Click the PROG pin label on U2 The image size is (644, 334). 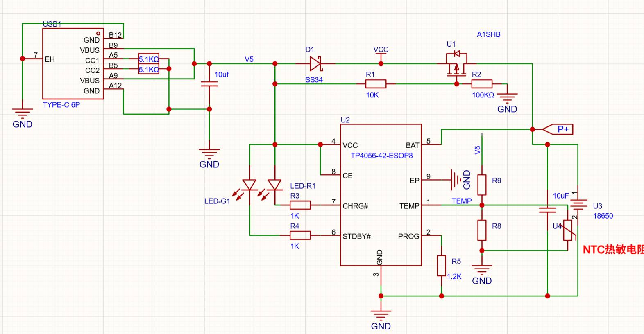[408, 236]
